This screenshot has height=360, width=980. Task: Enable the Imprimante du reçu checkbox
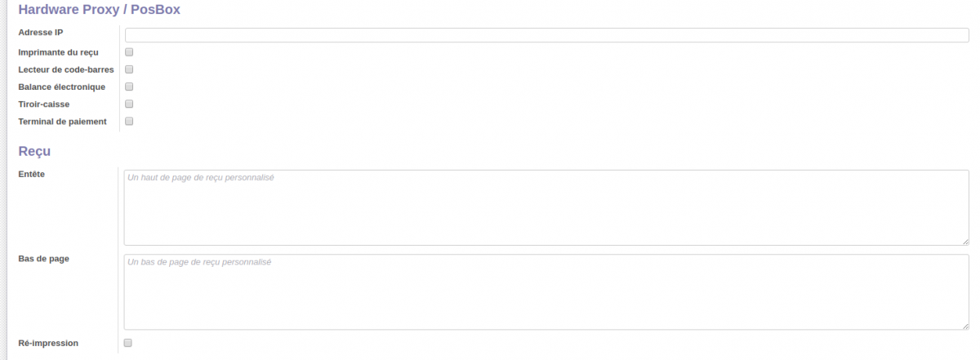129,52
